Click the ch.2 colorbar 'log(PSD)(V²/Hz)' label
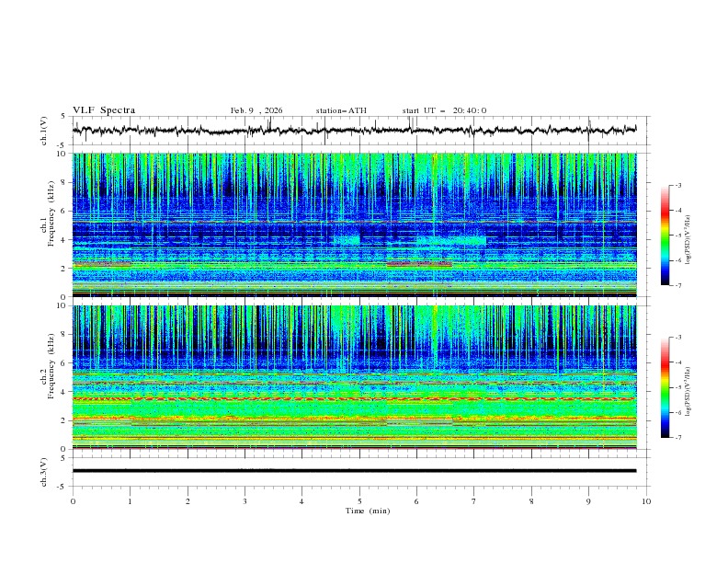728x563 pixels. tap(688, 392)
